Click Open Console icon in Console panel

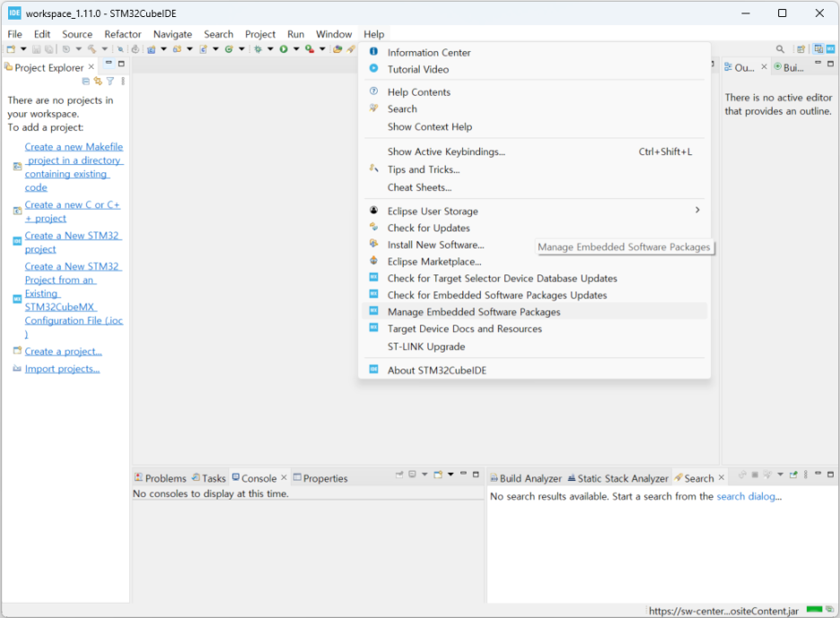click(x=438, y=474)
